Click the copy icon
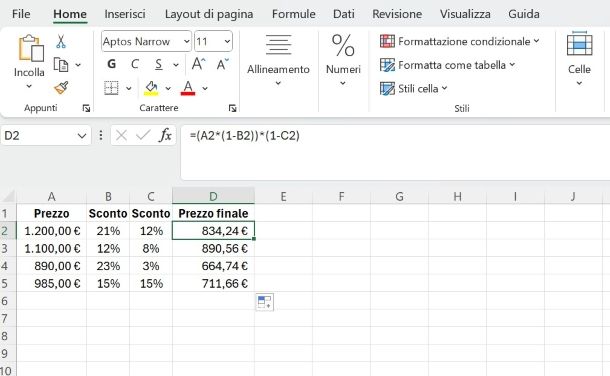The width and height of the screenshot is (610, 376). coord(61,65)
